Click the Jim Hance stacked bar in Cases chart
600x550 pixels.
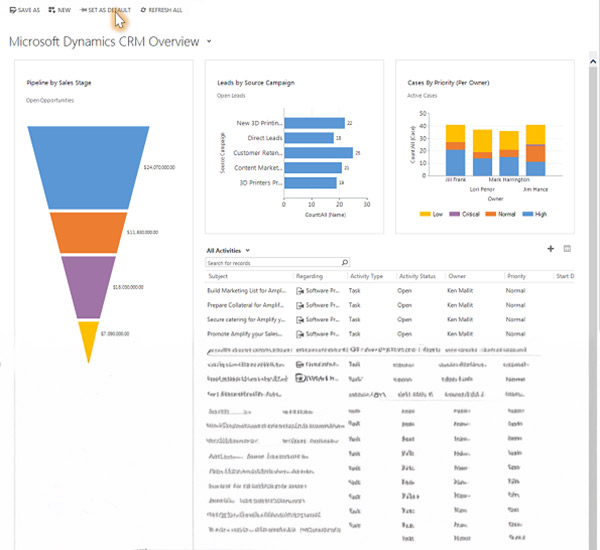536,150
